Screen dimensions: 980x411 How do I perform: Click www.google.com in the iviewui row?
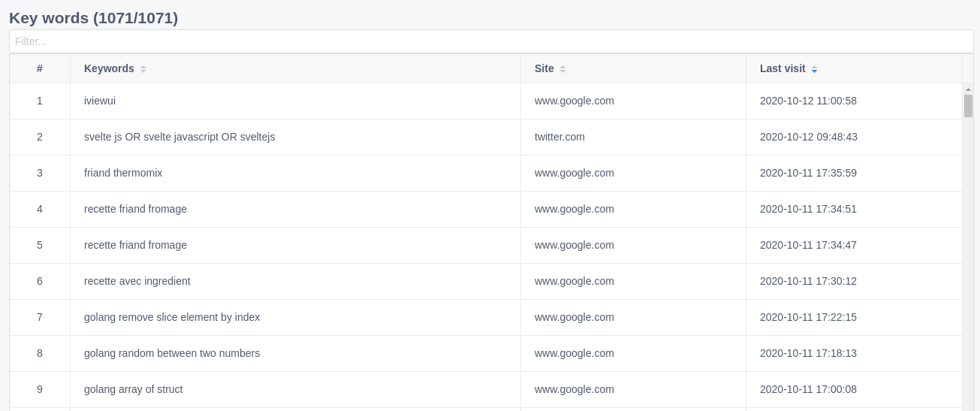click(574, 101)
